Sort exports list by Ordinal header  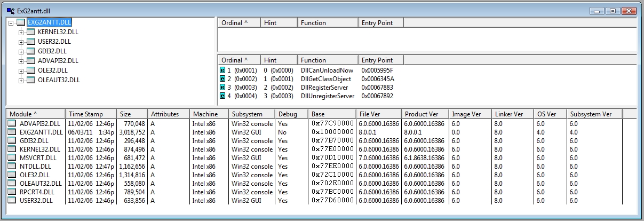click(239, 60)
